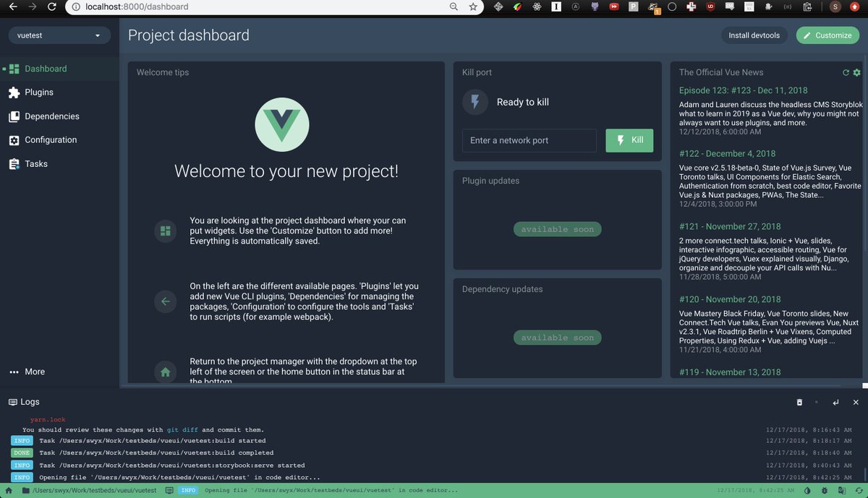Clear the Logs with the trash icon
Screen dimensions: 868x498
[799, 402]
